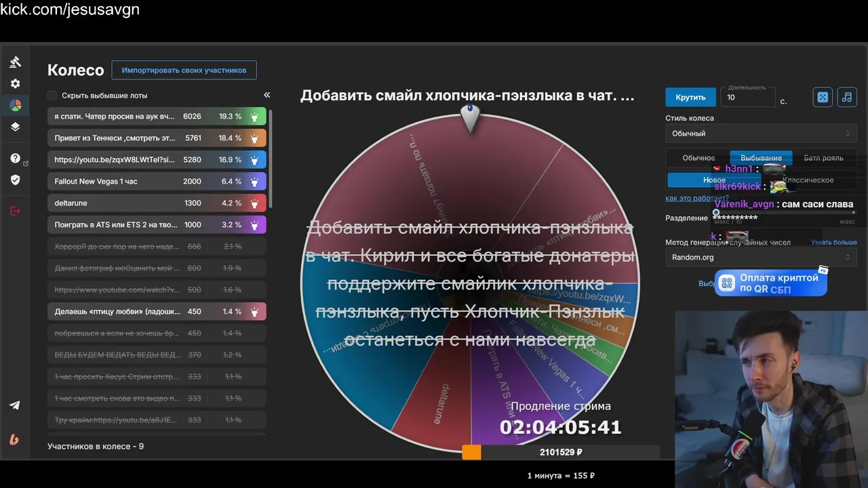Select the 'Классическое' elimination variant
Screen dimensions: 868x488
click(808, 180)
